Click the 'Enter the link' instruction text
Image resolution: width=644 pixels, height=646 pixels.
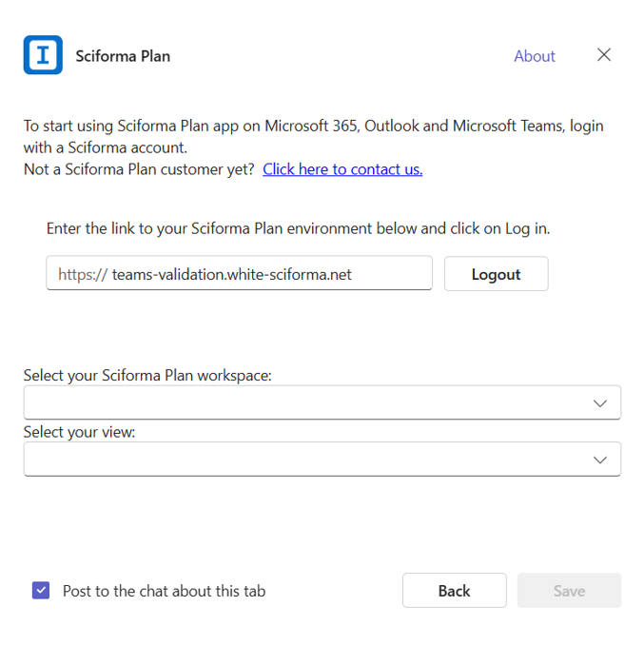tap(298, 228)
